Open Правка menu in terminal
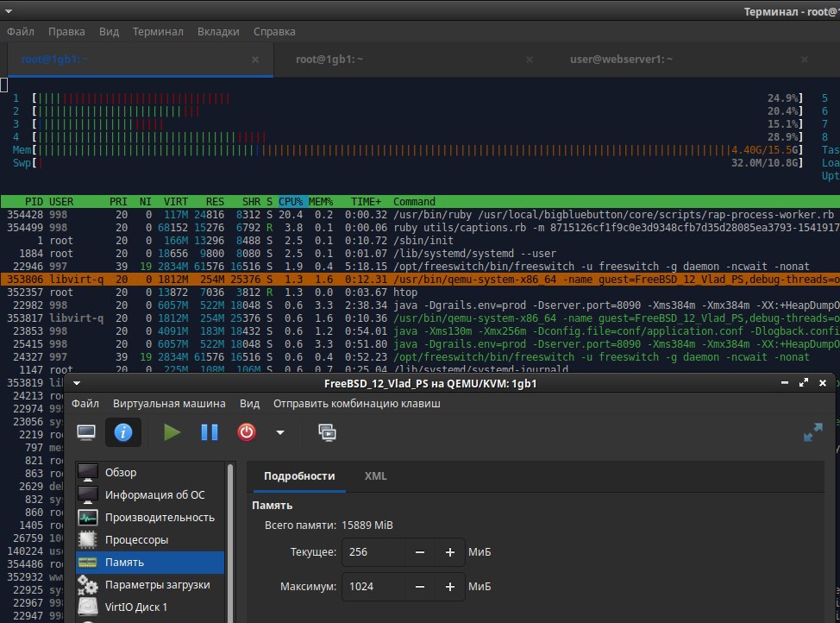840x623 pixels. coord(66,32)
